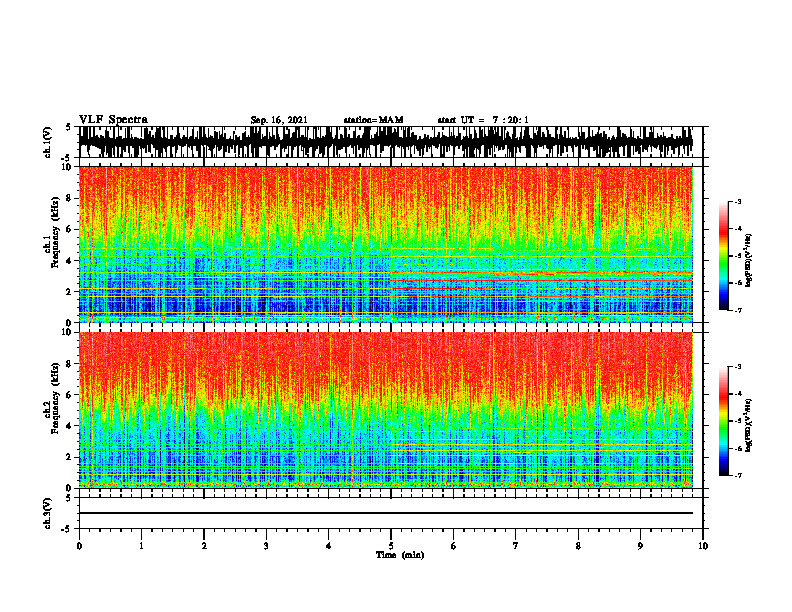Click time-axis tick label "10"
Screen dimensions: 792x612
coord(703,546)
